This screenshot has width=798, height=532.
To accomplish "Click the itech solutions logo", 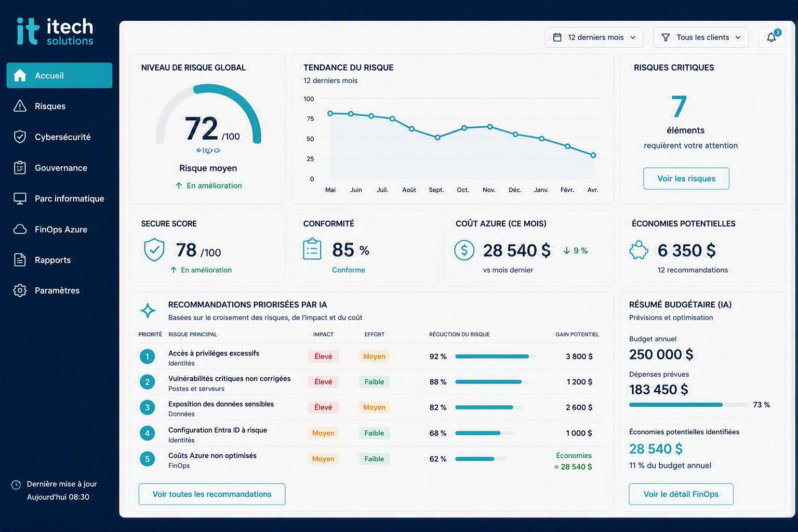I will [55, 31].
